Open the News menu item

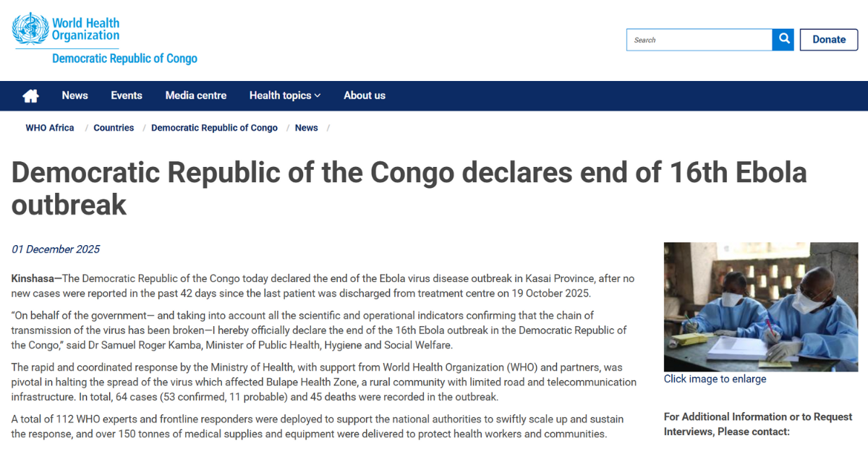[75, 95]
